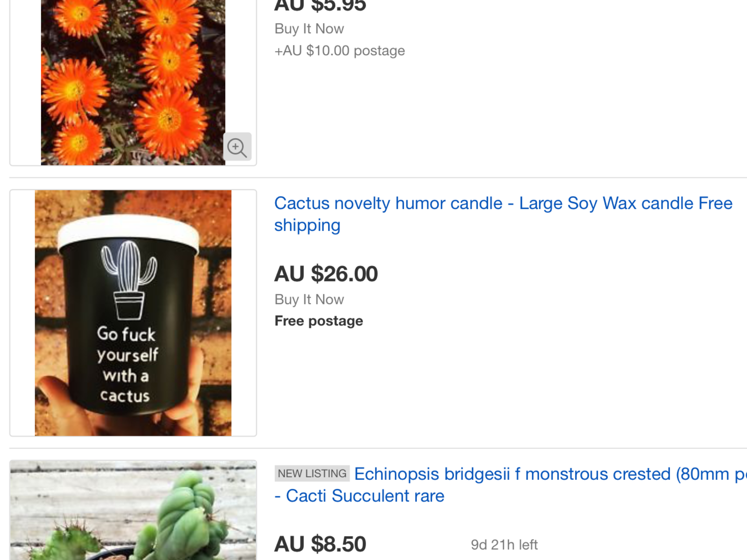The height and width of the screenshot is (560, 747).
Task: Click the AU $26.00 price
Action: 326,274
